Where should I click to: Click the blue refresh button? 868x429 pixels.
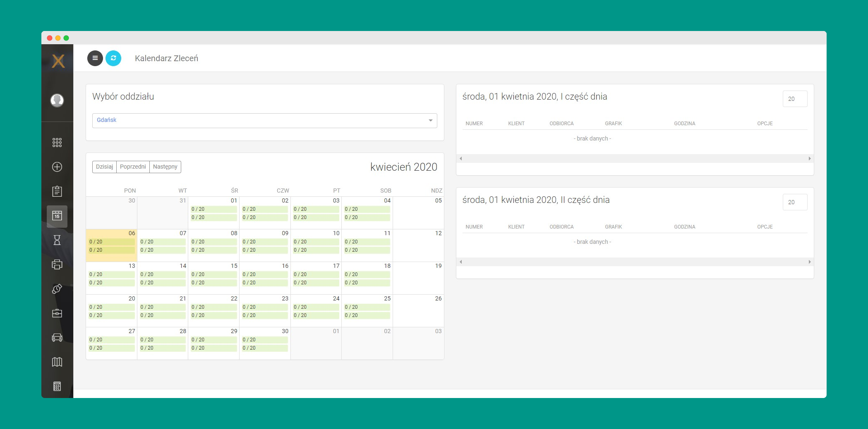click(x=113, y=58)
